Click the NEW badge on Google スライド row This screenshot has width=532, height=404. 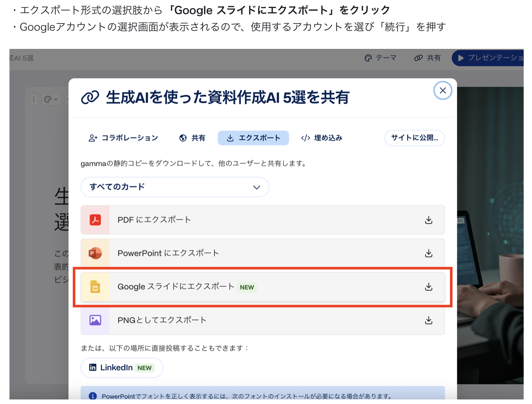(x=247, y=287)
